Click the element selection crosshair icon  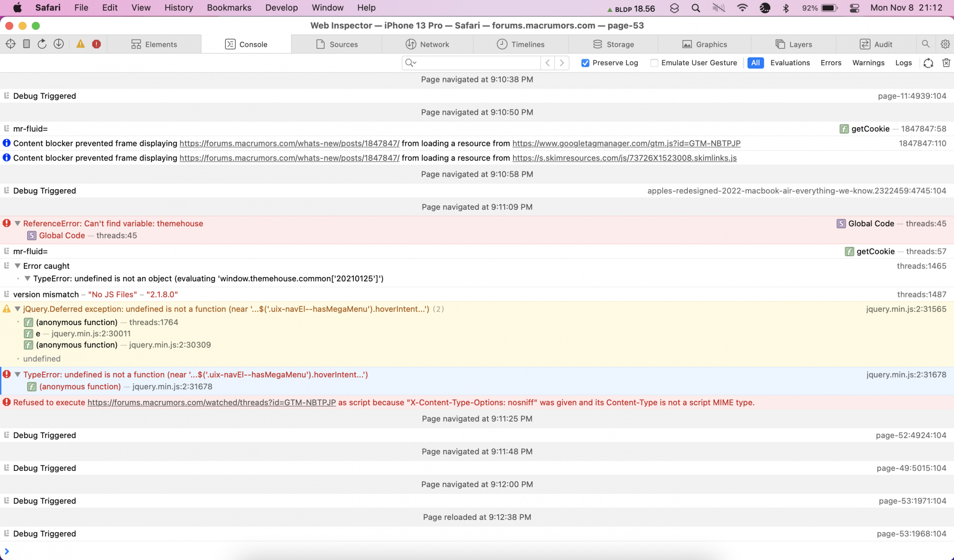10,44
